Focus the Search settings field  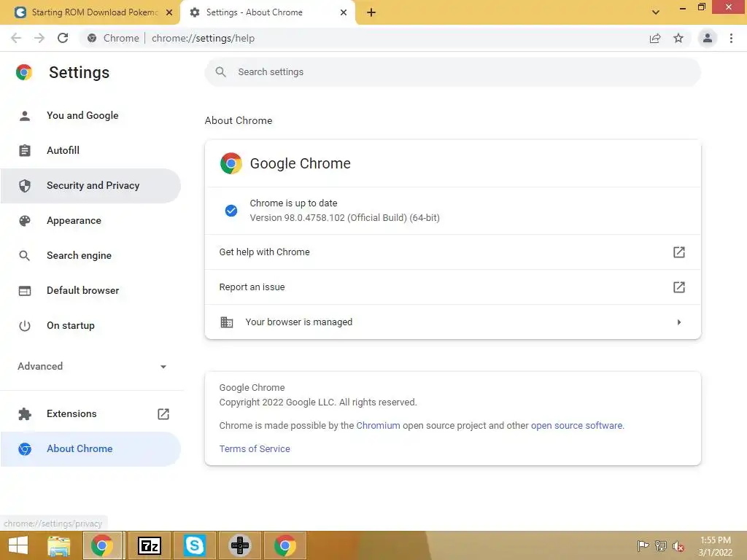452,72
